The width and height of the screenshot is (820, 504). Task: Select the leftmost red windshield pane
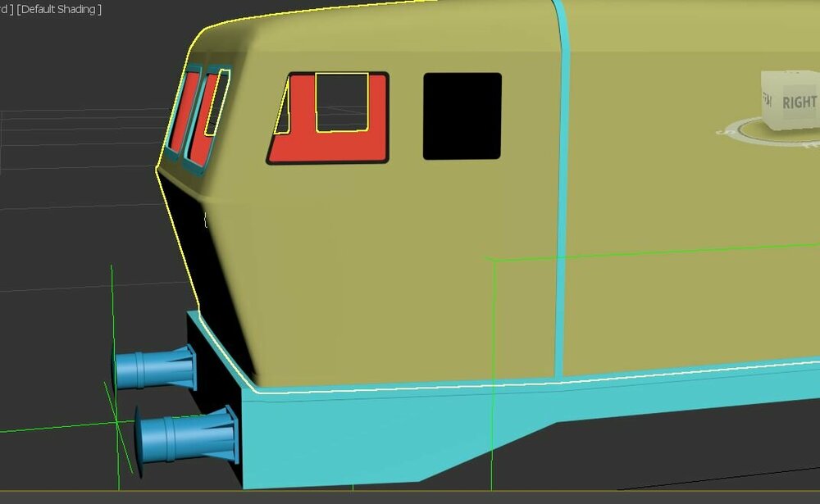coord(184,112)
